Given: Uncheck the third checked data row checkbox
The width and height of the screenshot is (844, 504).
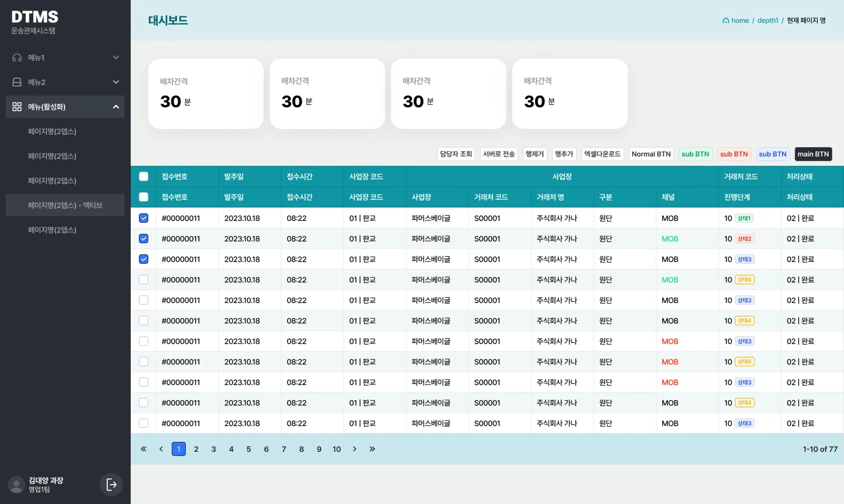Looking at the screenshot, I should [144, 259].
